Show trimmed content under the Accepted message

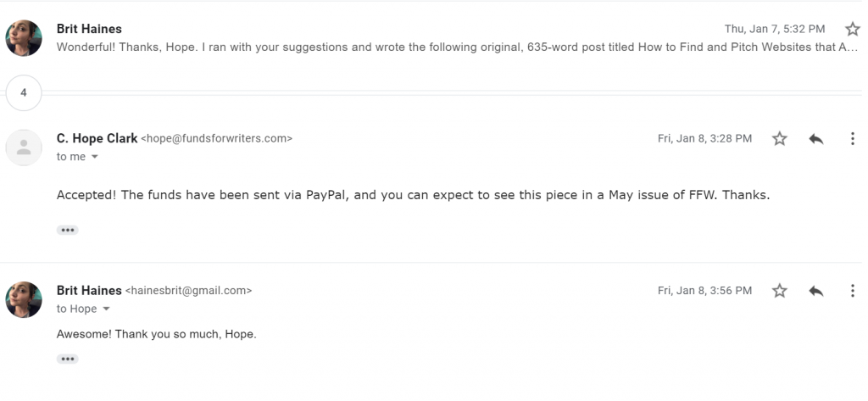(68, 231)
